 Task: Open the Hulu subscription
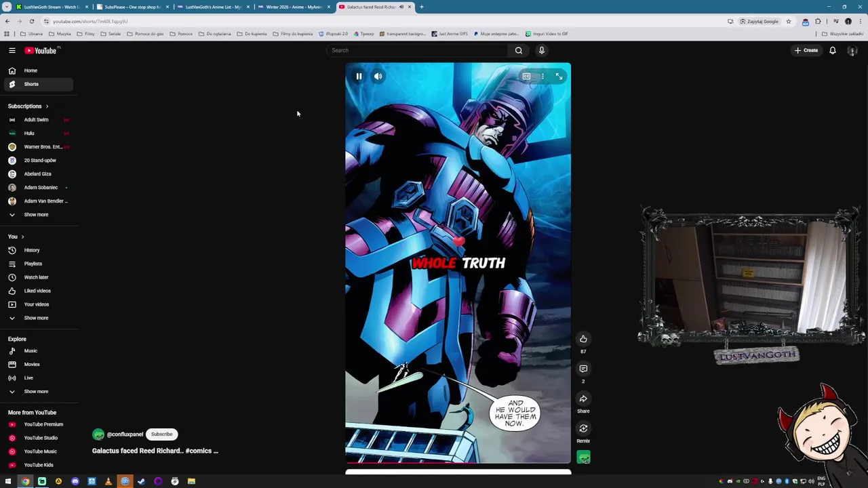pyautogui.click(x=38, y=134)
